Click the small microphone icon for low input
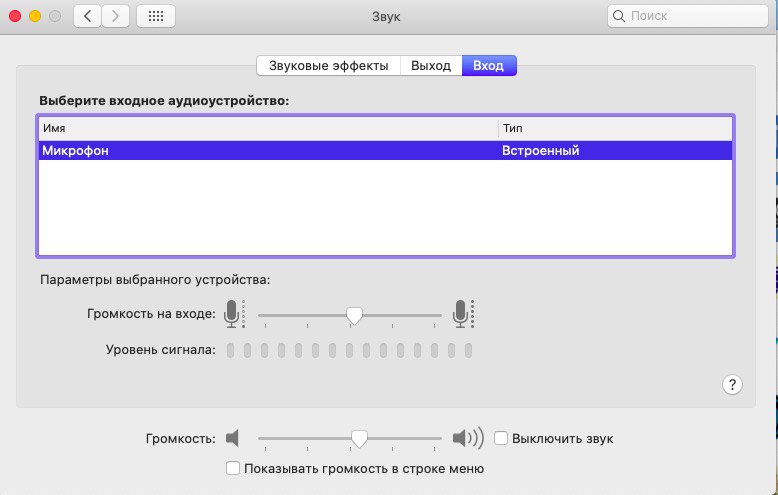 point(233,314)
